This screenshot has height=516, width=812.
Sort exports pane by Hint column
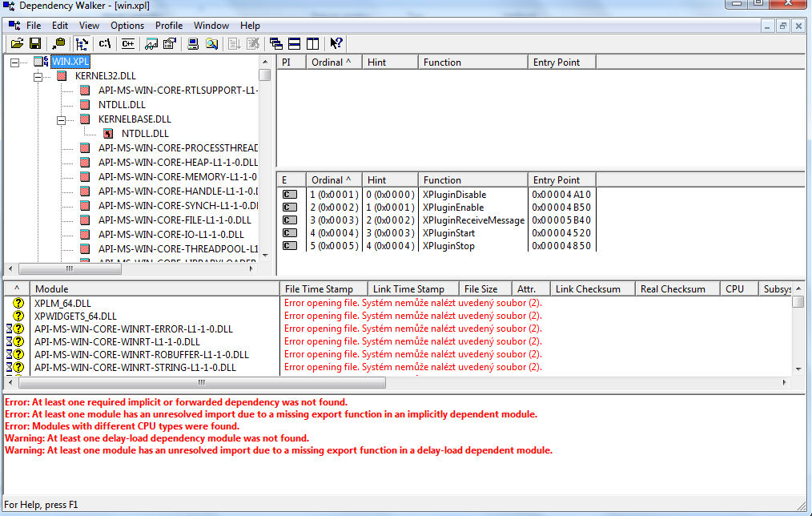pyautogui.click(x=390, y=179)
